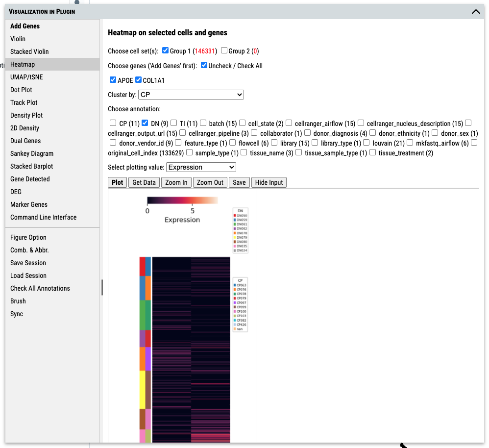The height and width of the screenshot is (448, 489).
Task: Click the heatmap image
Action: point(184,343)
